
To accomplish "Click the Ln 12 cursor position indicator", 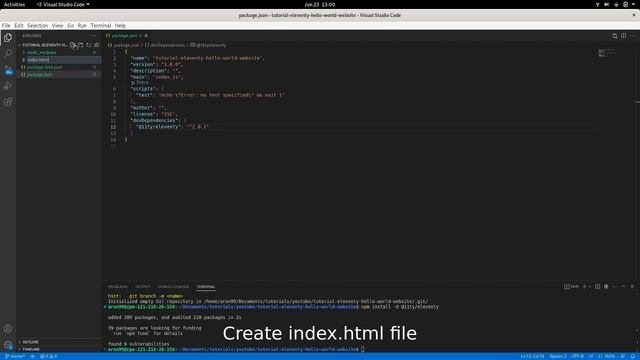I will 532,356.
